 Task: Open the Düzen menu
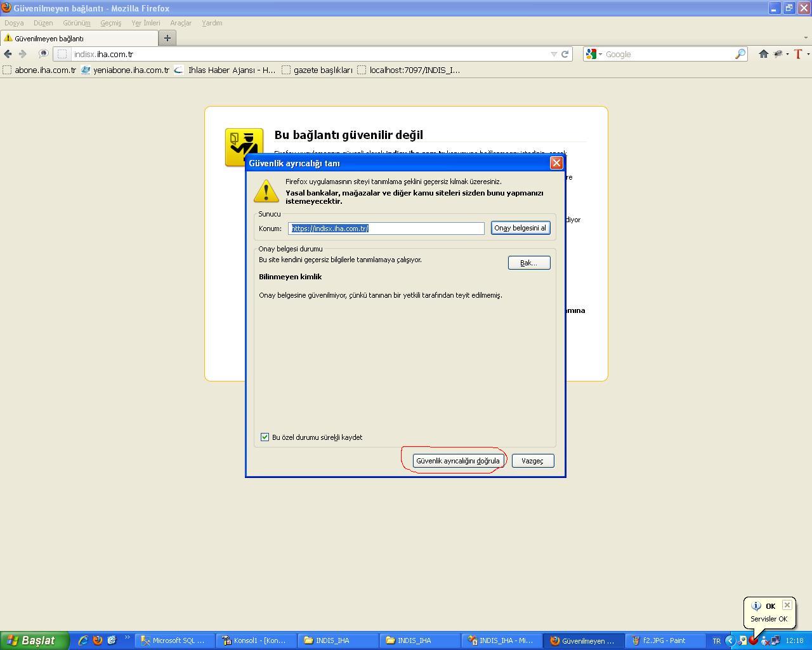tap(43, 23)
